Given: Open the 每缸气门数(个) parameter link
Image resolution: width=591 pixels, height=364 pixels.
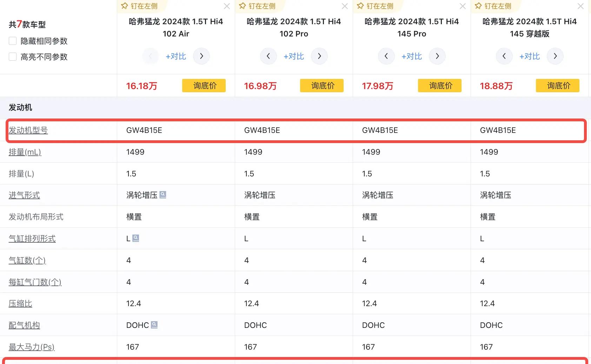Looking at the screenshot, I should tap(35, 282).
